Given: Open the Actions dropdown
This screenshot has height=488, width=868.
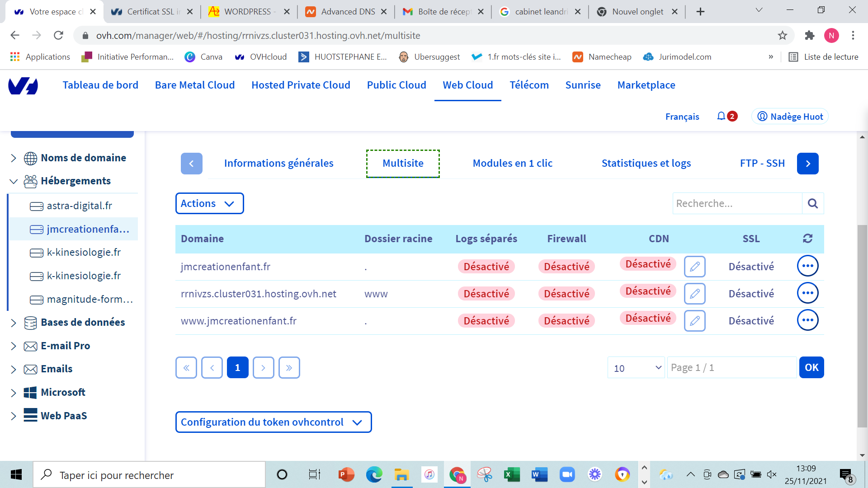Looking at the screenshot, I should (209, 203).
